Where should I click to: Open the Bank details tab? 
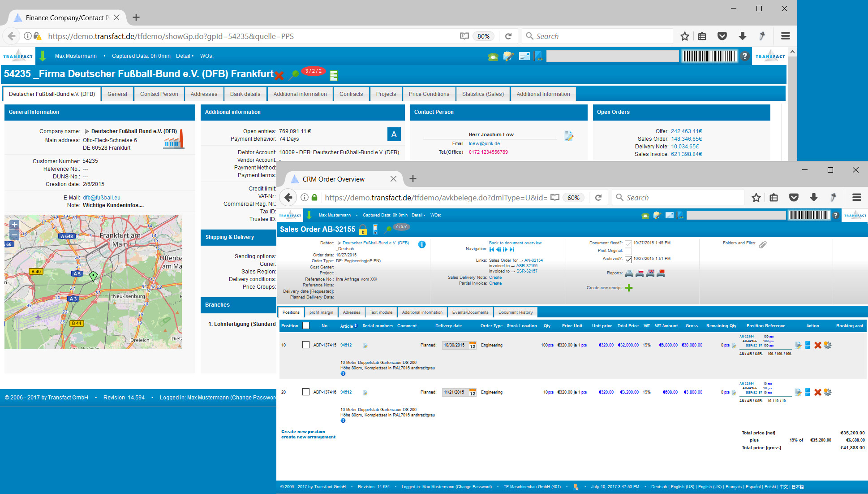click(245, 94)
